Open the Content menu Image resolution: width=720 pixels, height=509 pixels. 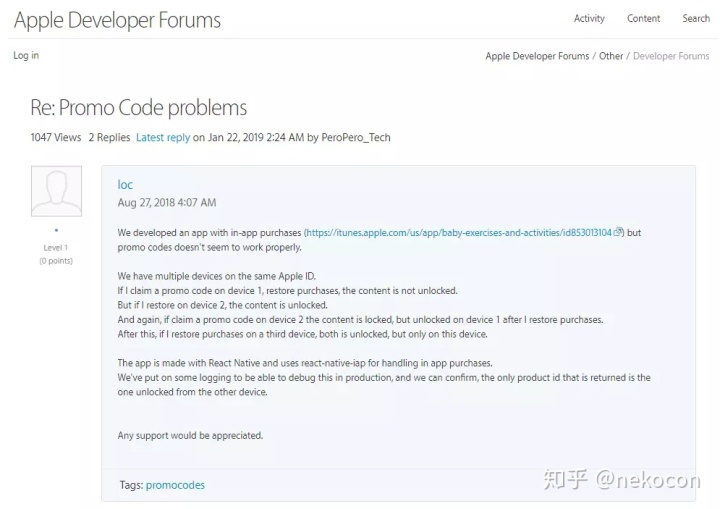click(x=643, y=18)
